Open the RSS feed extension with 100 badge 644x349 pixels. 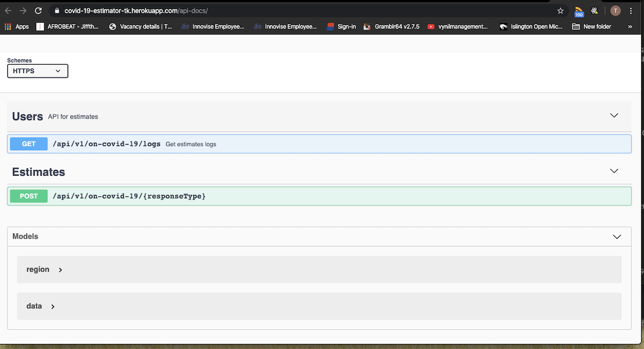579,10
